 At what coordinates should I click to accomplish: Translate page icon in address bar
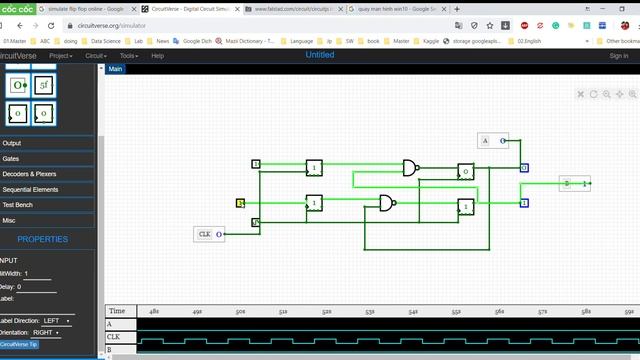458,25
